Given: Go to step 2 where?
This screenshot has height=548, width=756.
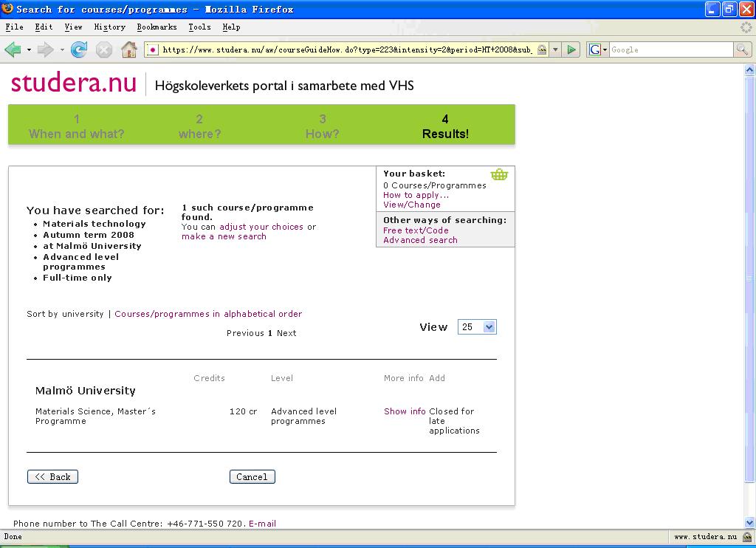Looking at the screenshot, I should [199, 126].
